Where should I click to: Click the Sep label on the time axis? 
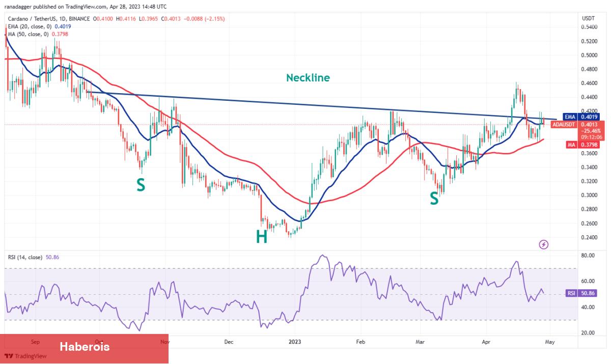(x=35, y=343)
